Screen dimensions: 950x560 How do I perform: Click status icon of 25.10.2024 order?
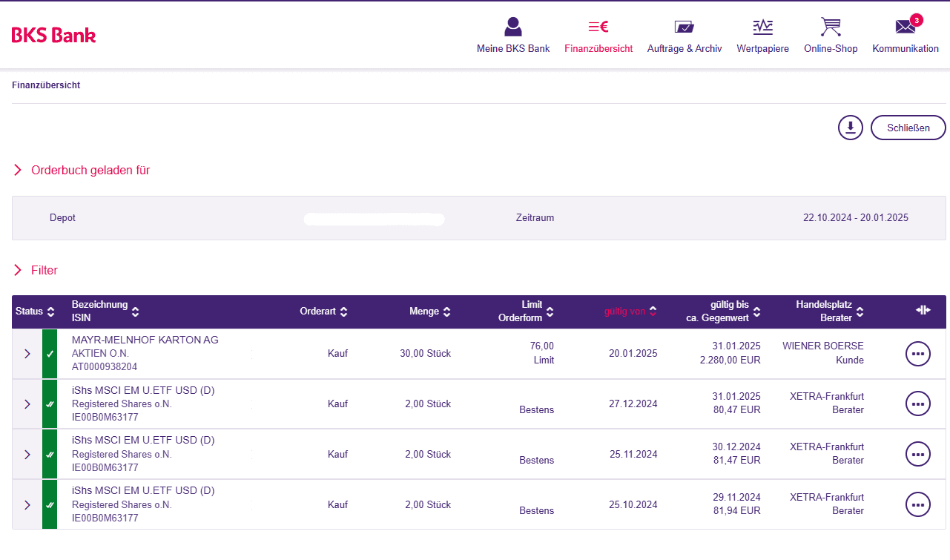pyautogui.click(x=50, y=505)
